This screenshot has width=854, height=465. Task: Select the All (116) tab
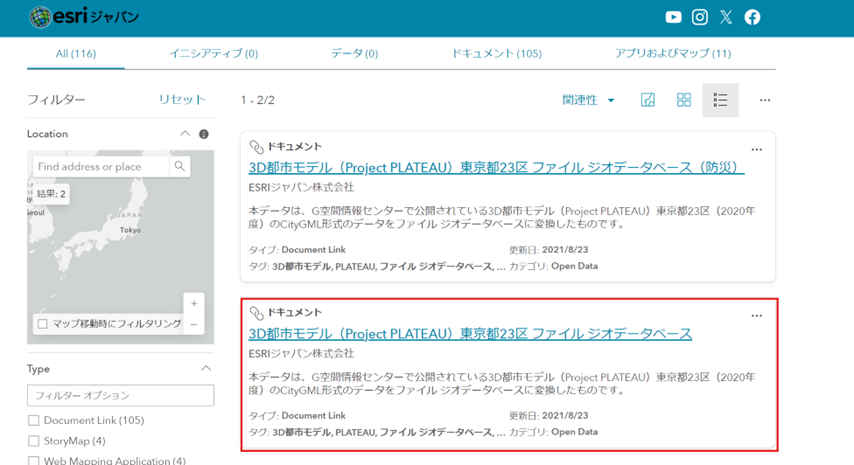pos(76,53)
